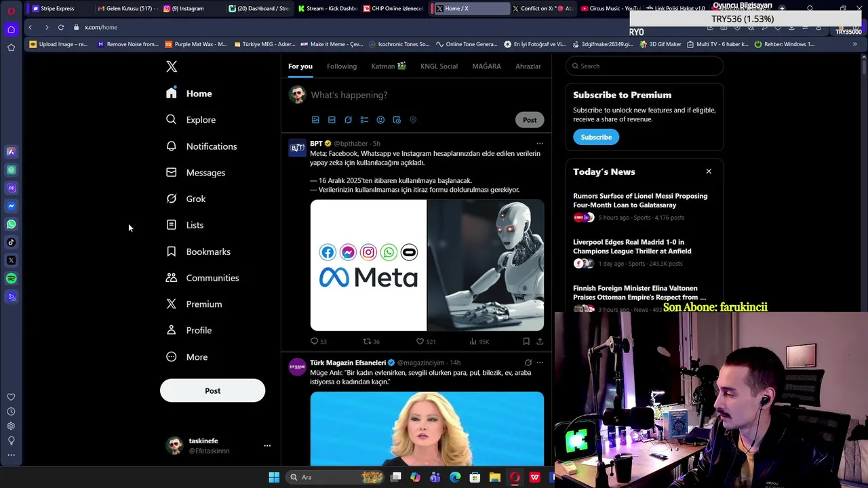Switch to the MAĞARA timeline tab
Screen dimensions: 868x488
click(486, 66)
